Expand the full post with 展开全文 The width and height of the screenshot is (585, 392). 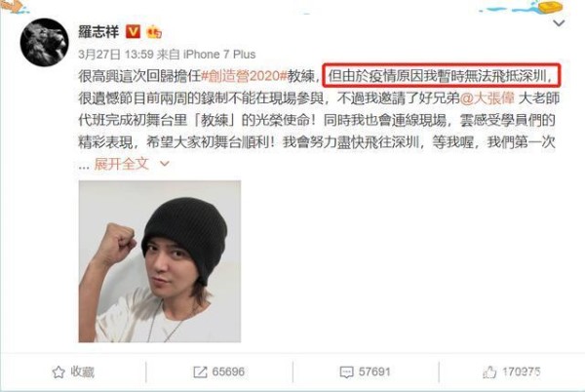[121, 164]
